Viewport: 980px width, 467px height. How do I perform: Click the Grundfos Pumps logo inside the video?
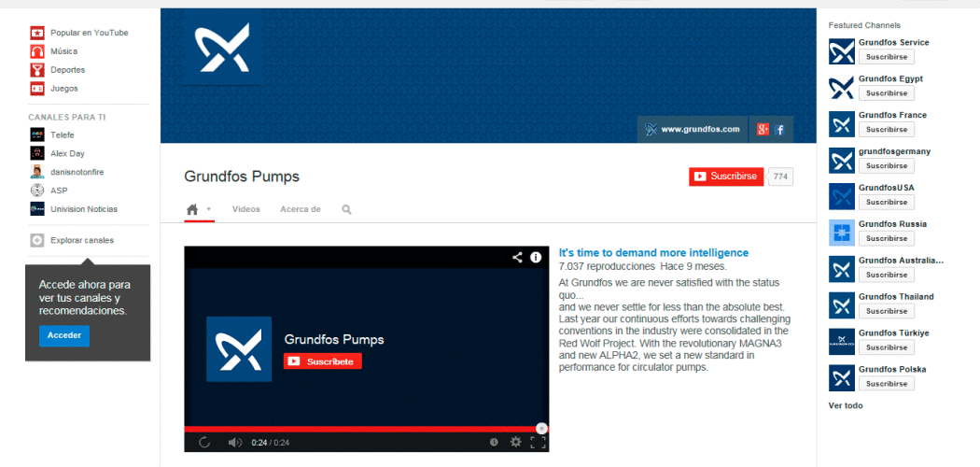pos(239,348)
